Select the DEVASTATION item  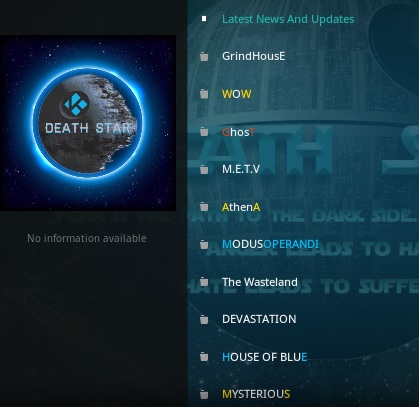(259, 319)
